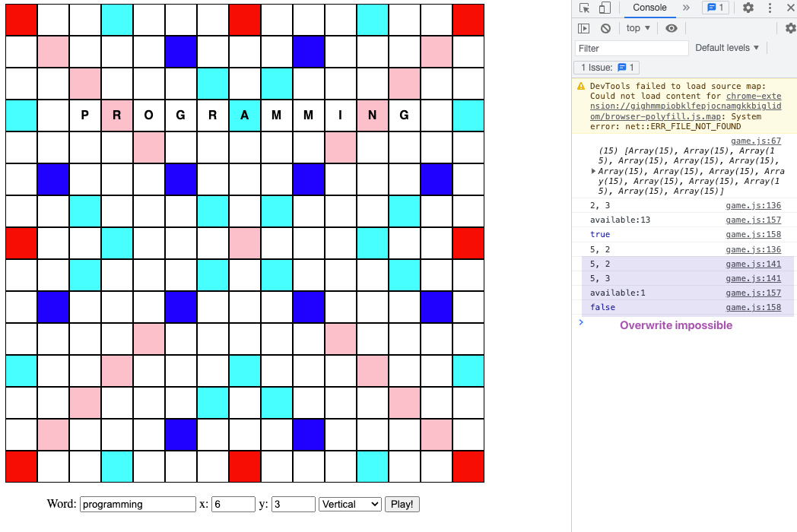Open game.js:157 link beside available:13
Screen dimensions: 797x532
click(x=754, y=220)
